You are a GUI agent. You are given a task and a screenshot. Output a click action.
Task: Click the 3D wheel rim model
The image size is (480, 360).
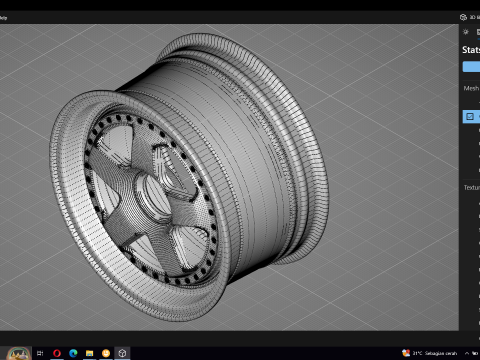(189, 177)
